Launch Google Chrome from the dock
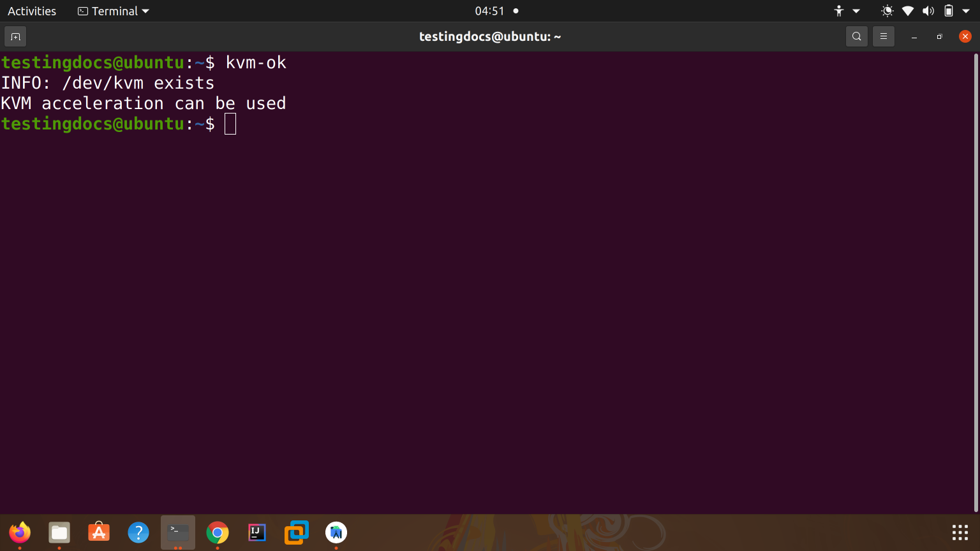Image resolution: width=980 pixels, height=551 pixels. pyautogui.click(x=218, y=532)
